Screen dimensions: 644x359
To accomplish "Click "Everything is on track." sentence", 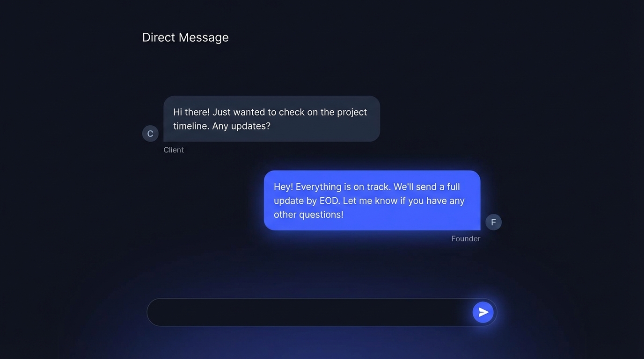I will point(343,187).
